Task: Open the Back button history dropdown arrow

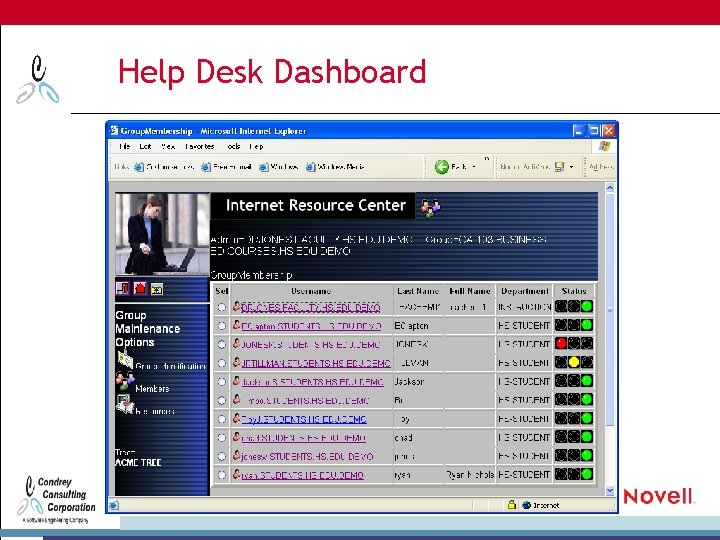Action: tap(474, 167)
